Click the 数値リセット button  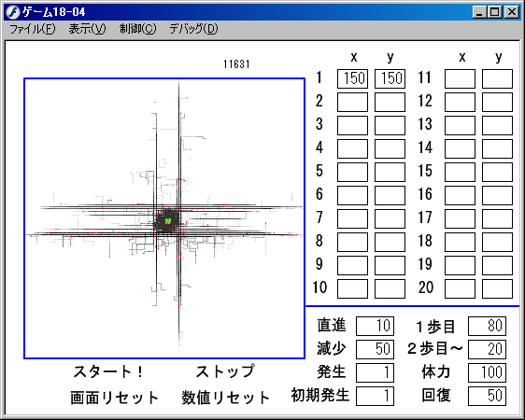225,398
